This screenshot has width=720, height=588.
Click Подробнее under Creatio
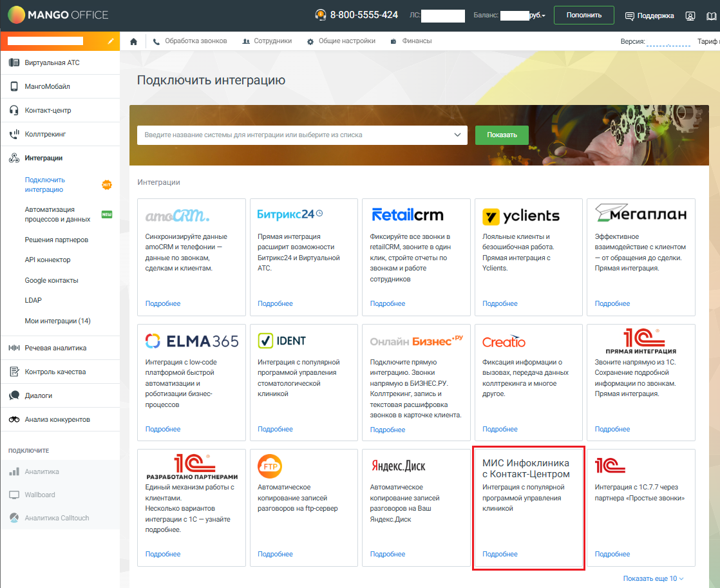point(500,429)
